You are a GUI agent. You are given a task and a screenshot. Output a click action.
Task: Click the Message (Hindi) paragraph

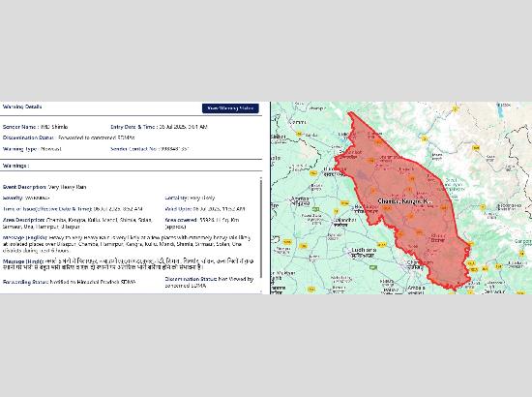tap(129, 264)
